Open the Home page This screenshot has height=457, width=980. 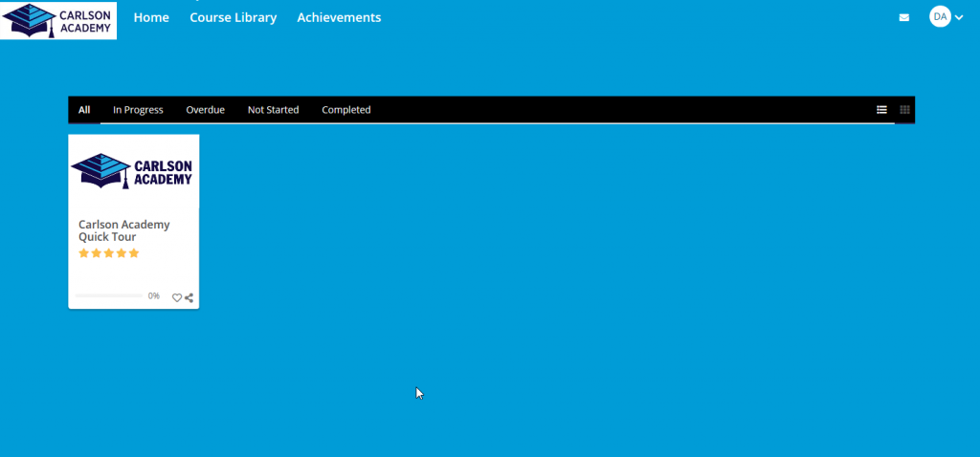(151, 17)
